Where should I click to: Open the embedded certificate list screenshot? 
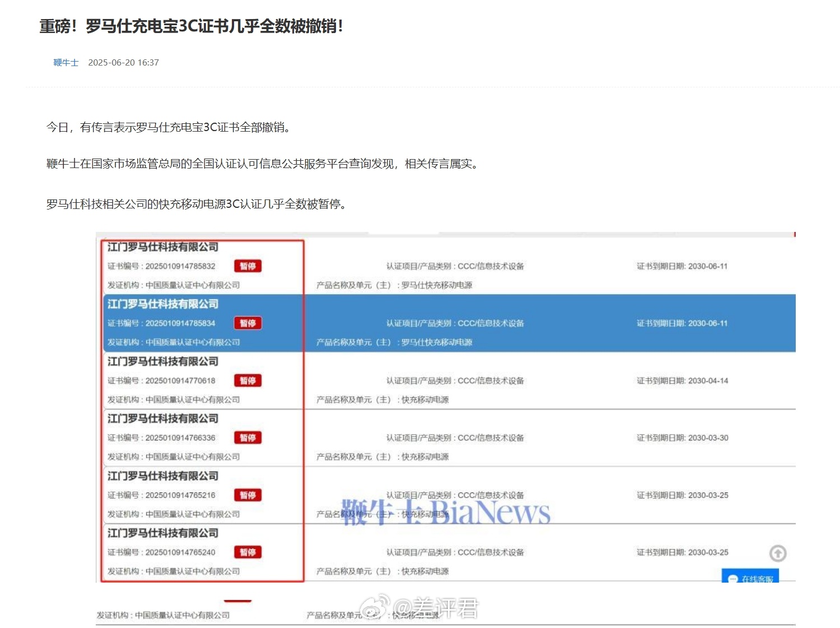click(446, 407)
